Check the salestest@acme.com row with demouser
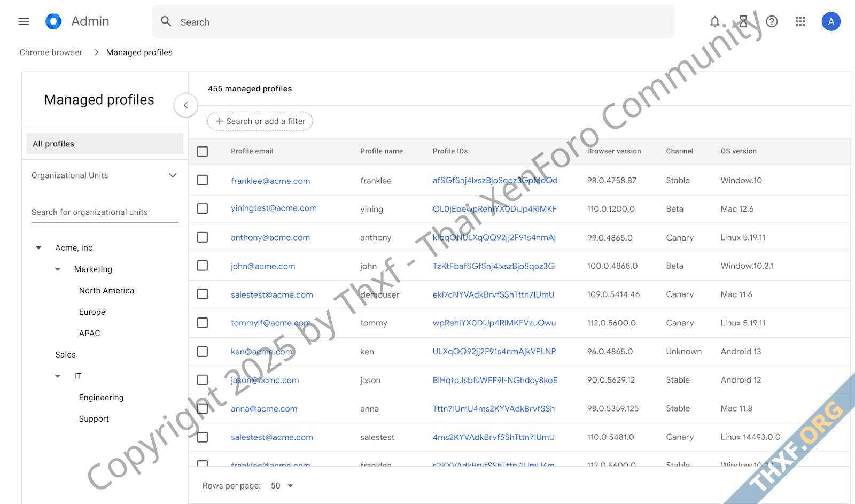 [x=203, y=294]
